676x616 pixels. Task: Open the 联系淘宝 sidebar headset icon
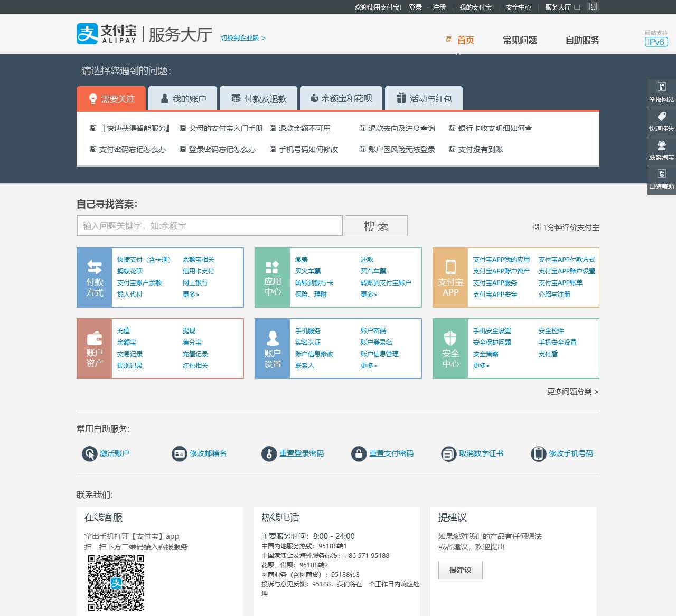tap(662, 145)
